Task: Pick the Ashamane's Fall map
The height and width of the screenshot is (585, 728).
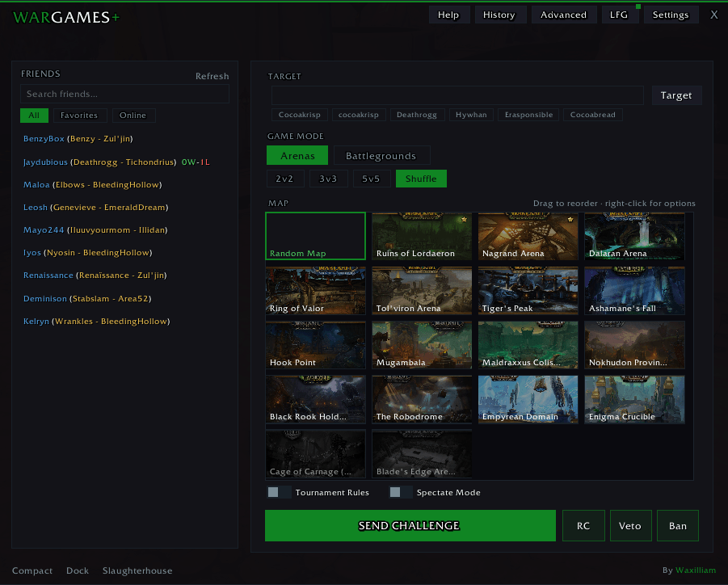Action: tap(634, 291)
